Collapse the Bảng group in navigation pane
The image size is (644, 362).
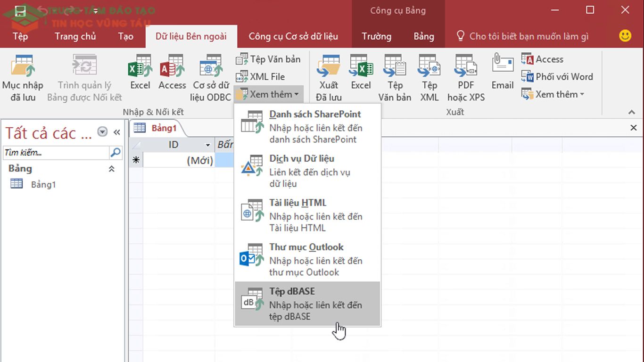click(112, 168)
